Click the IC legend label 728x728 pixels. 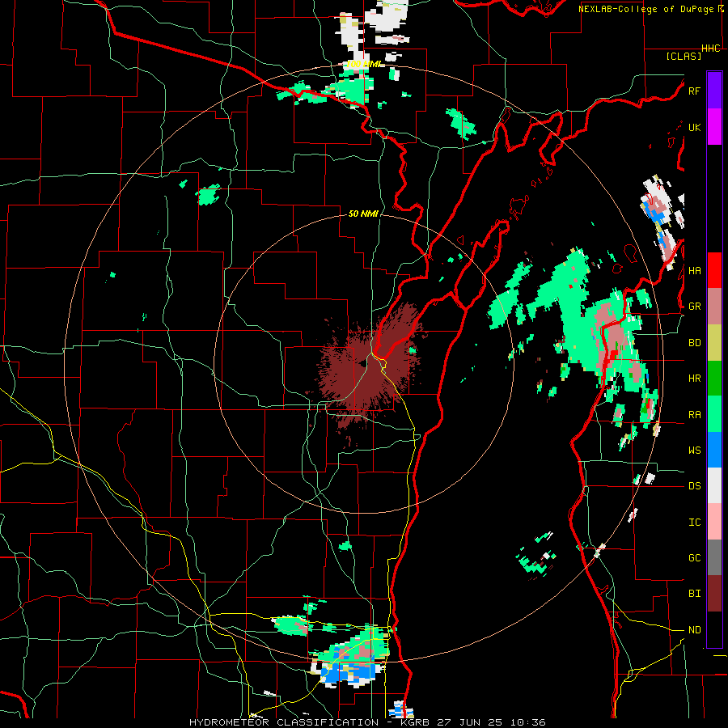coord(694,523)
